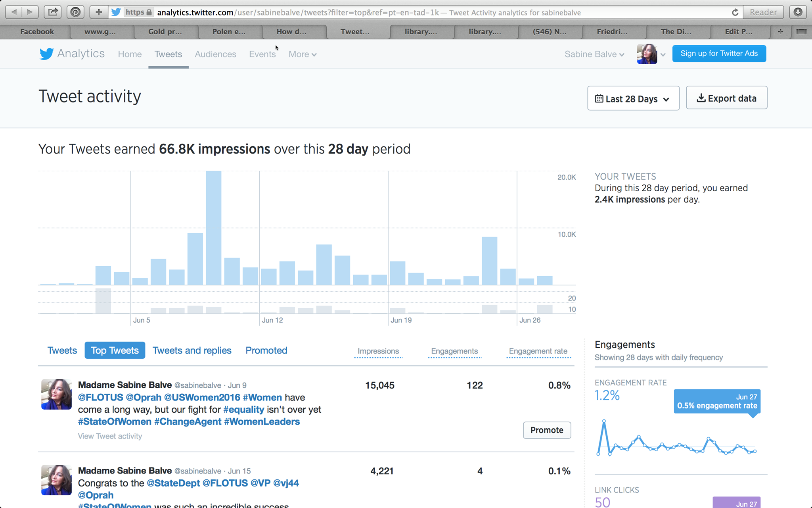
Task: Click the #StateOfWomen hashtag link
Action: pos(114,421)
